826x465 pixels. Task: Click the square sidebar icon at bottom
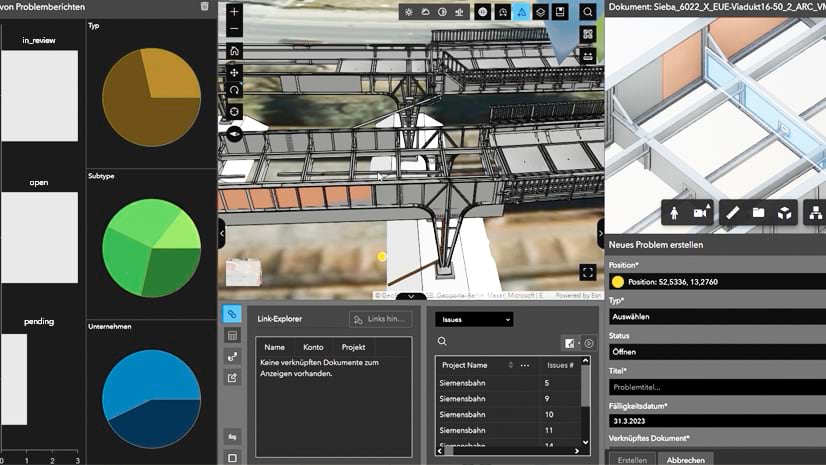click(232, 458)
